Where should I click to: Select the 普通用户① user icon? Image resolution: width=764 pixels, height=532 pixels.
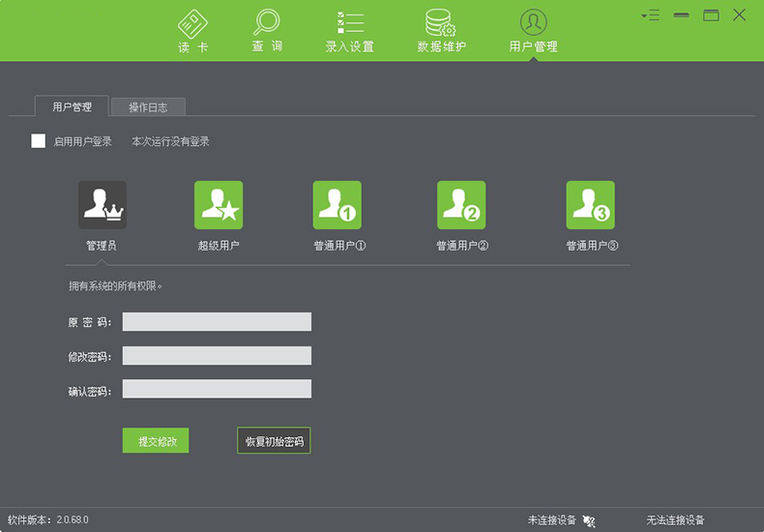click(x=337, y=205)
